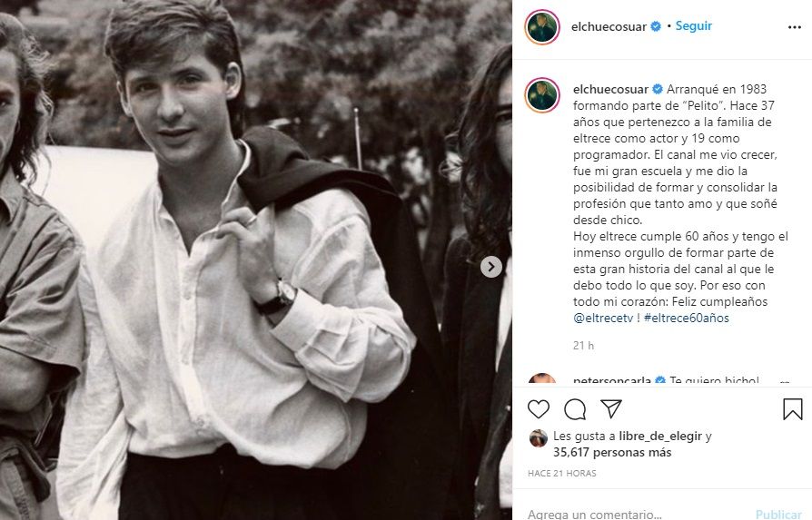Screen dimensions: 812x520
Task: Open the #eltrece60años hashtag
Action: (687, 319)
